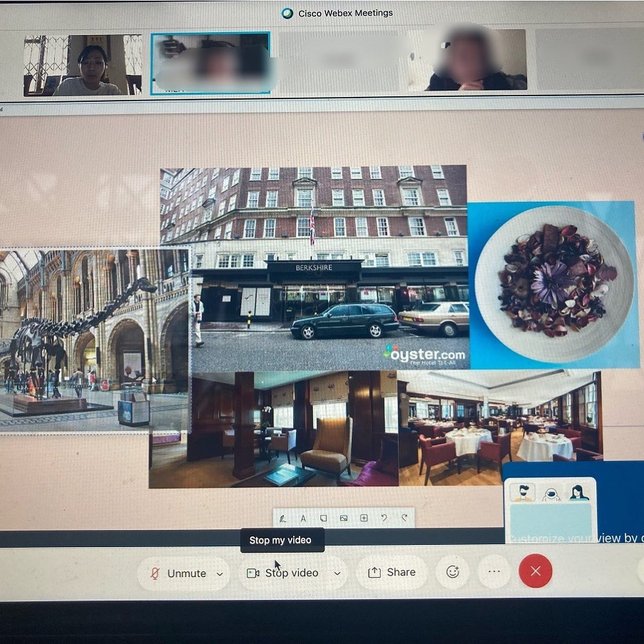The width and height of the screenshot is (644, 644).
Task: Insert an image with the annotation toolbar
Action: tap(344, 518)
